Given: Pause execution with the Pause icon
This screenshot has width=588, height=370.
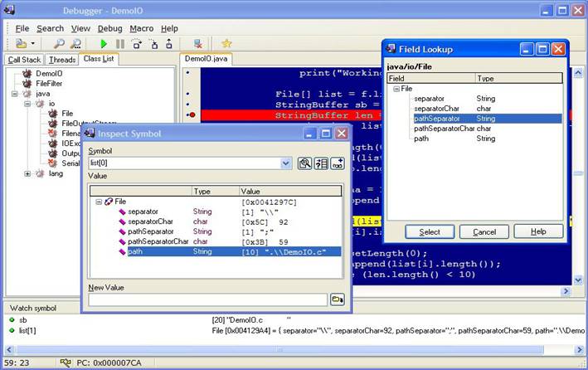Looking at the screenshot, I should coord(120,44).
